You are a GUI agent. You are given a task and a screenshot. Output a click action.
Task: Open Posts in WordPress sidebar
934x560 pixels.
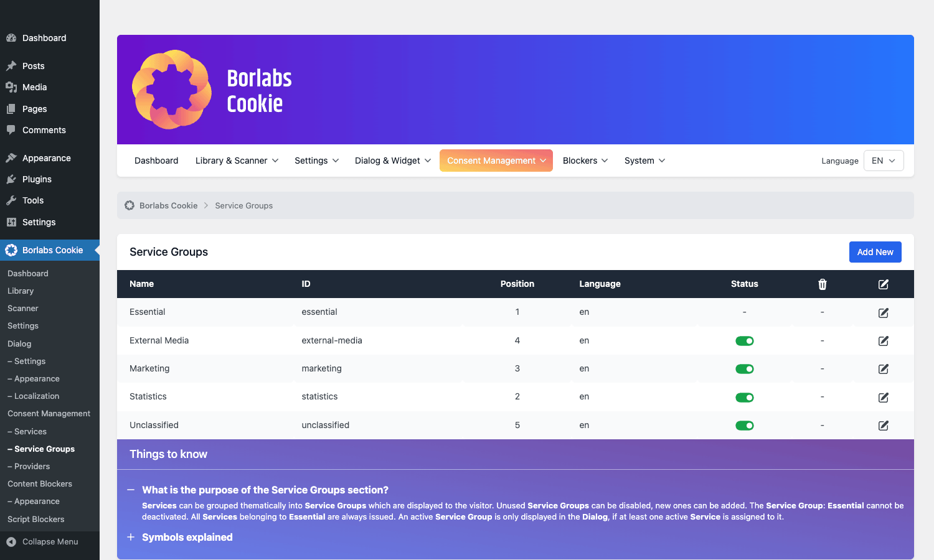tap(34, 66)
